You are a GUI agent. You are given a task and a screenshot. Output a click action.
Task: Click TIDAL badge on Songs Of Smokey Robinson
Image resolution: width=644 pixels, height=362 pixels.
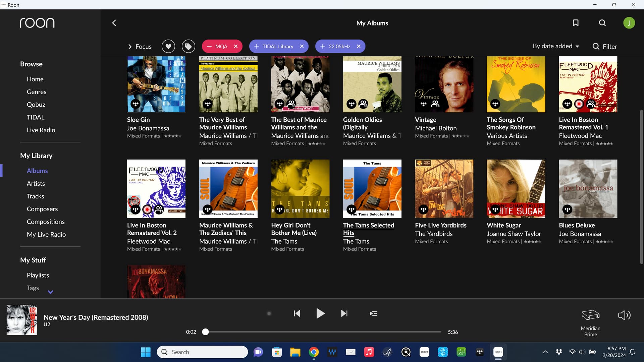pos(495,104)
